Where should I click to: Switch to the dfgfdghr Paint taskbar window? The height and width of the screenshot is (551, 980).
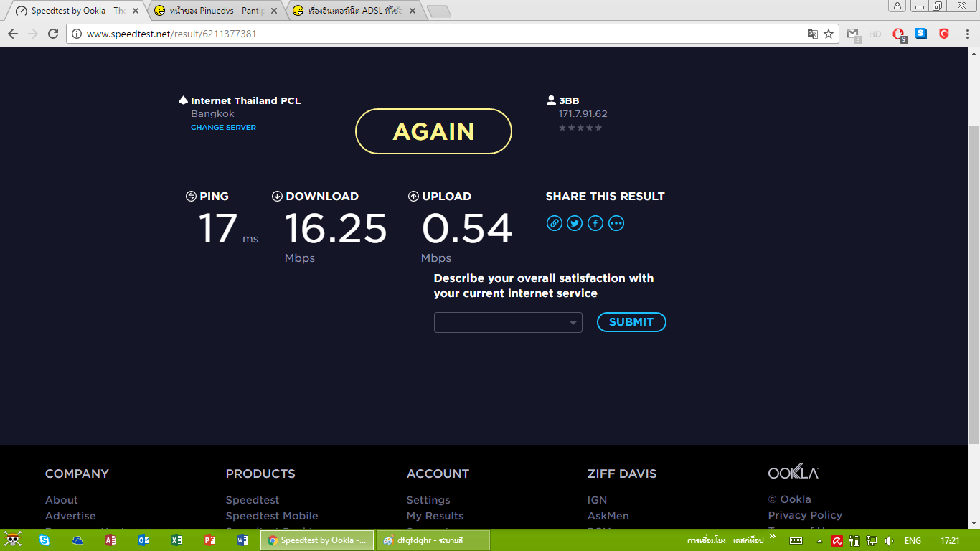click(x=433, y=540)
